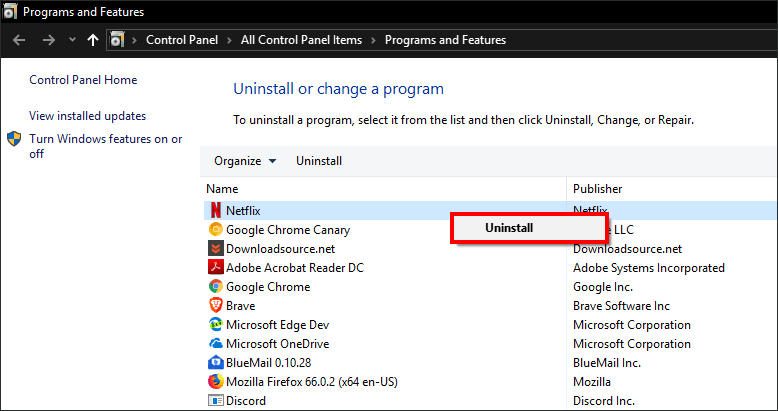Select Brave program name

(241, 306)
